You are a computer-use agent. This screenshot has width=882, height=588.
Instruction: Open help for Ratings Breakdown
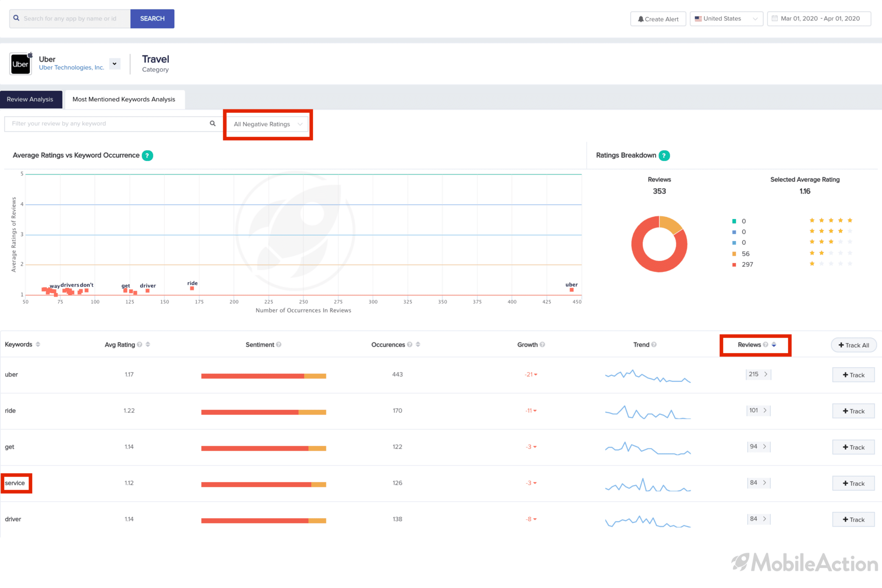(664, 155)
